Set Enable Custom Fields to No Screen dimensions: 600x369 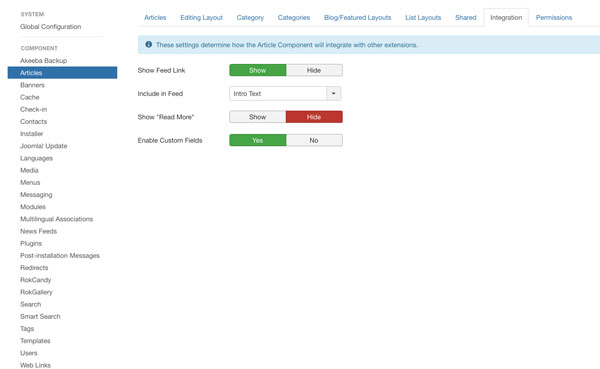314,140
